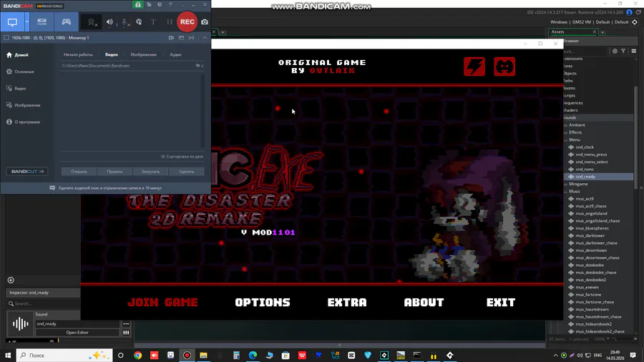Select Bandicam game recording mode
The width and height of the screenshot is (644, 362).
66,22
